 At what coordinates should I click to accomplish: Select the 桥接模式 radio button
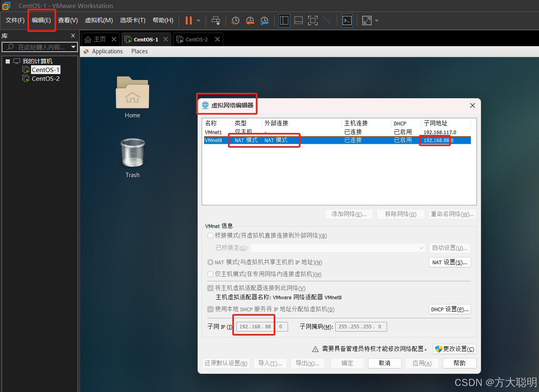pos(210,236)
